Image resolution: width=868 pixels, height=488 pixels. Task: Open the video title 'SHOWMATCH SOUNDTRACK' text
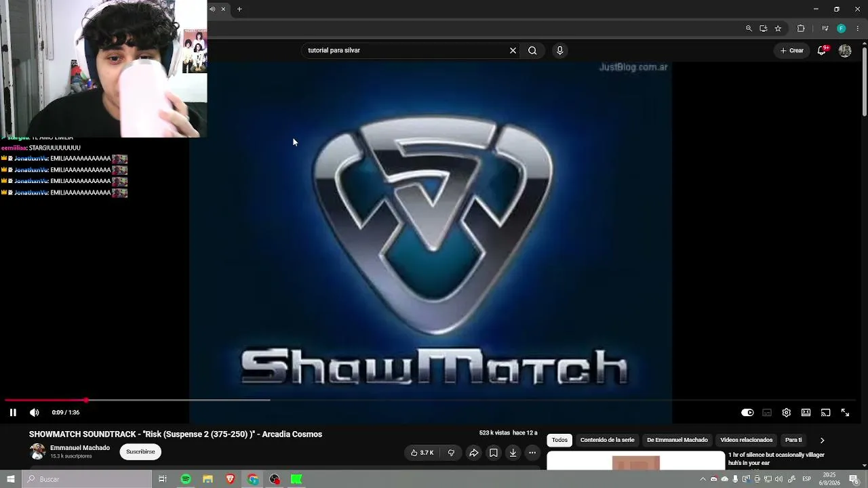[x=176, y=434]
